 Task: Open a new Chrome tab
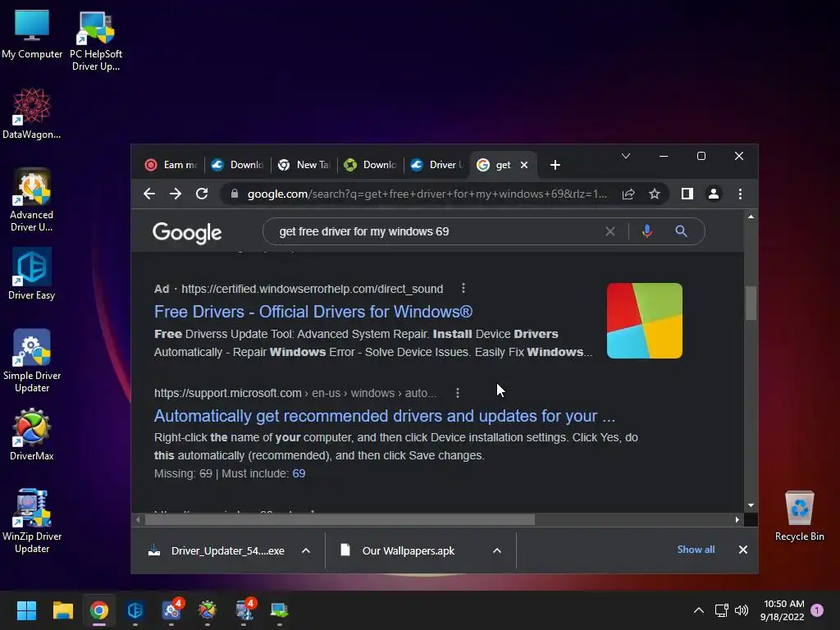(555, 165)
